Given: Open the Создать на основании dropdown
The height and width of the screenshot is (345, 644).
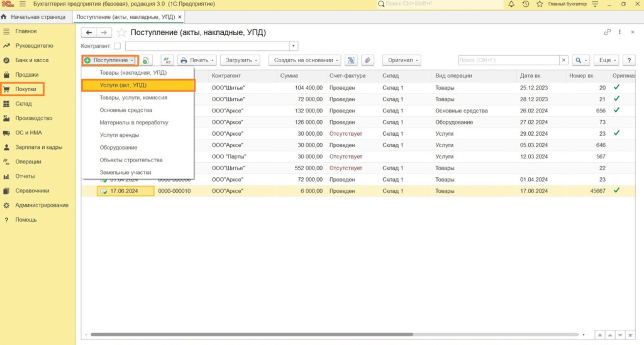Looking at the screenshot, I should point(305,60).
